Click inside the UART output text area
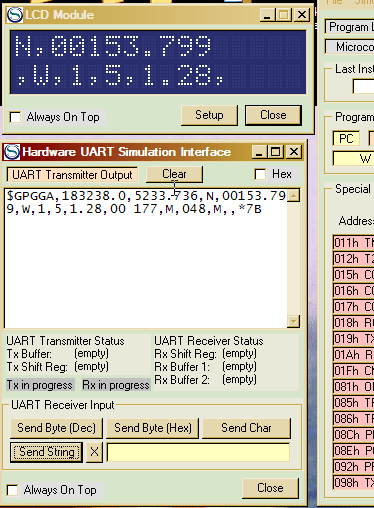This screenshot has height=508, width=374. (146, 258)
